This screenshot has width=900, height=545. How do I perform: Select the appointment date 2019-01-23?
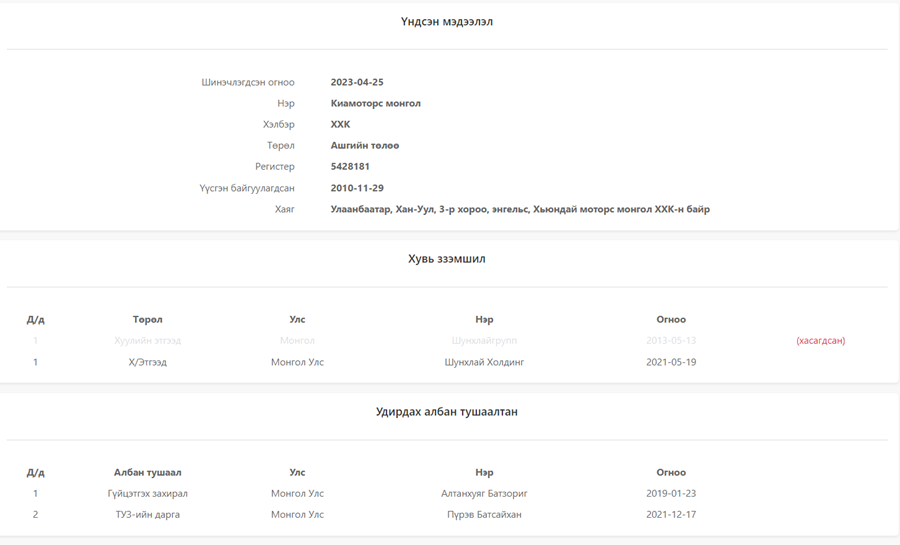[x=671, y=493]
